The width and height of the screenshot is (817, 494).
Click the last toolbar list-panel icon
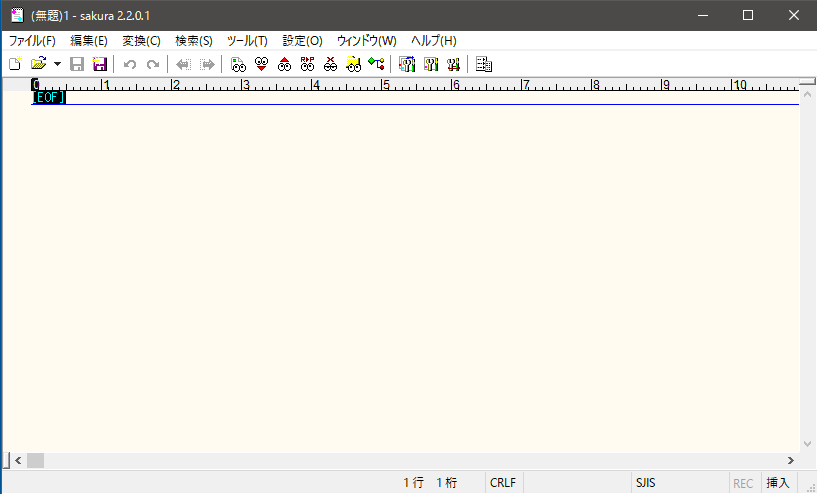click(484, 64)
